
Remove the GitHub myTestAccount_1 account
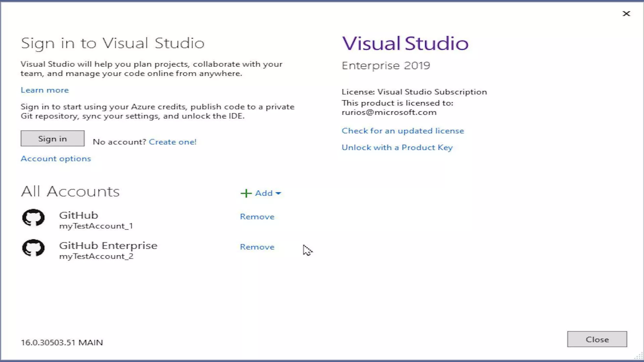click(257, 217)
